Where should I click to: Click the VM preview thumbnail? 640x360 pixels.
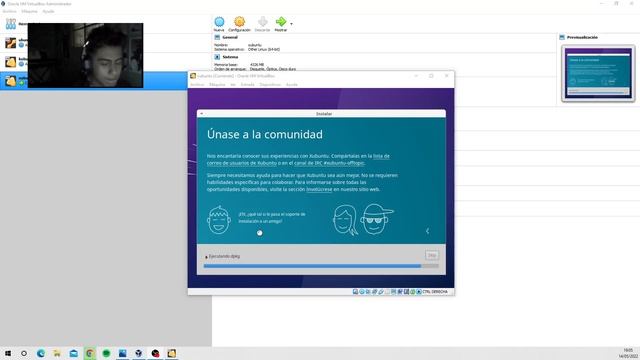tap(598, 73)
